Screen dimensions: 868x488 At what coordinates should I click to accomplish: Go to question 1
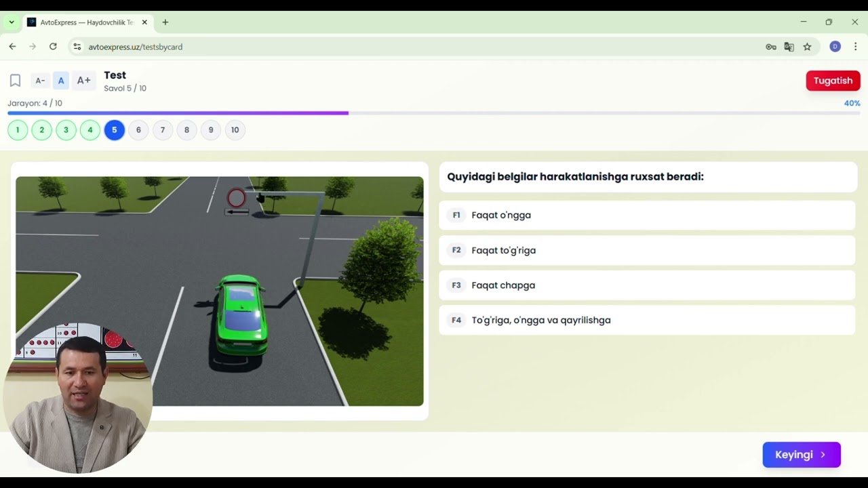pos(18,130)
